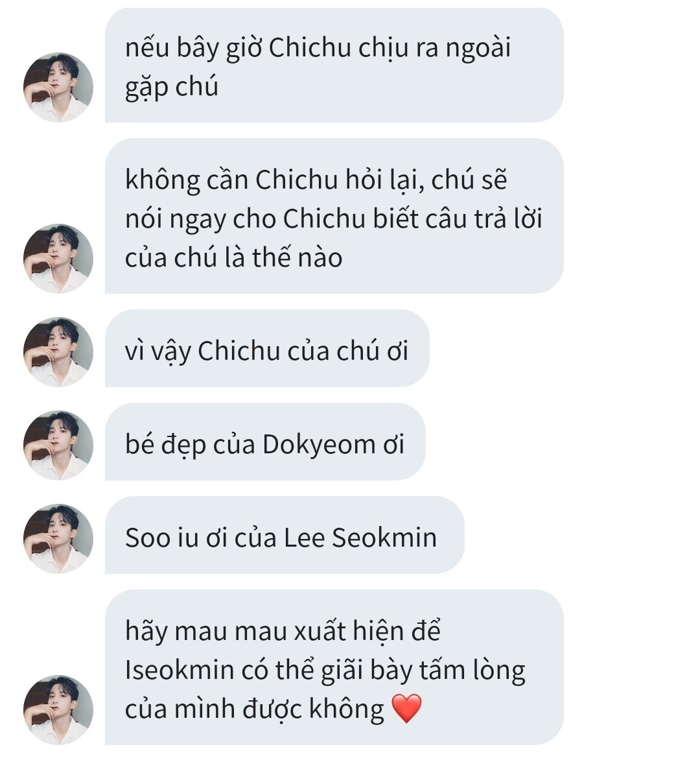Open profile photo beside 'Soo iu ơi' message
Screen dimensions: 700x760
tap(58, 538)
